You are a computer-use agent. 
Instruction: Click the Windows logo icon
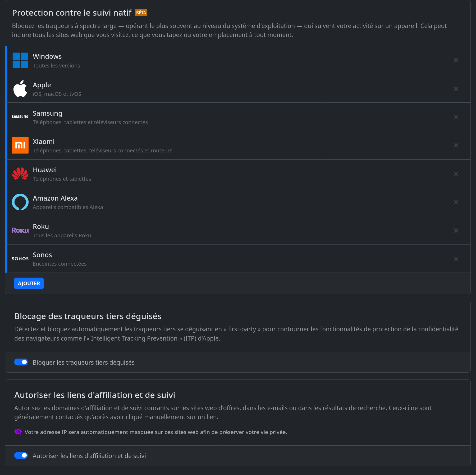(x=20, y=60)
